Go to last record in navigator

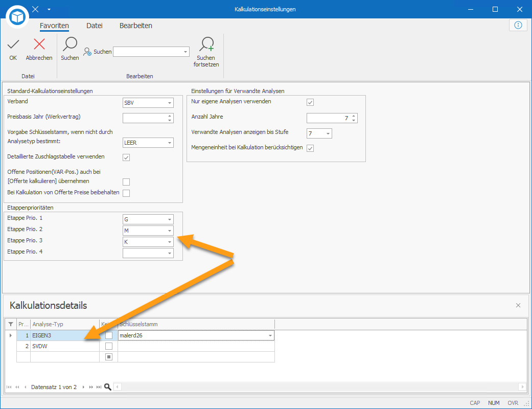click(x=99, y=387)
